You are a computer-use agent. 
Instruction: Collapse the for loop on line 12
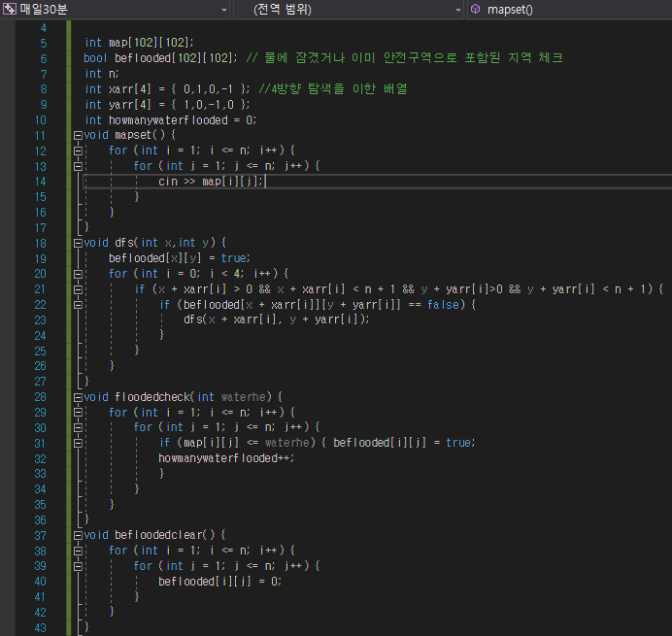pyautogui.click(x=78, y=151)
